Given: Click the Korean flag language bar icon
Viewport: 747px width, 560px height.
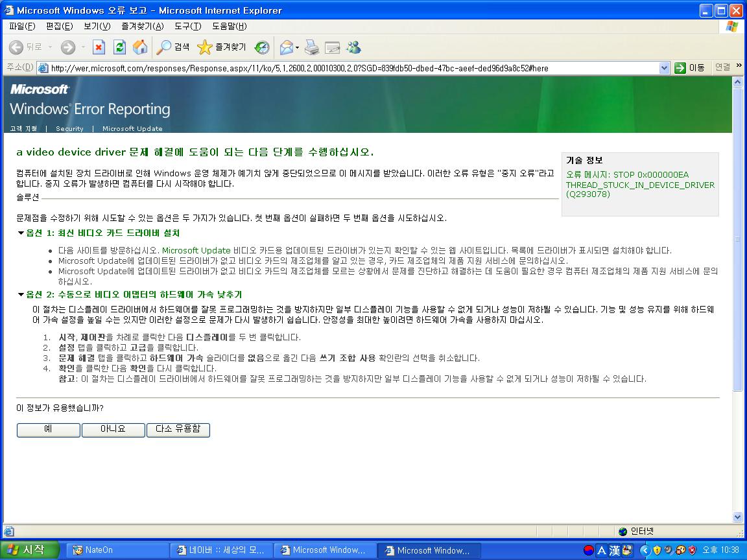Looking at the screenshot, I should pos(589,550).
